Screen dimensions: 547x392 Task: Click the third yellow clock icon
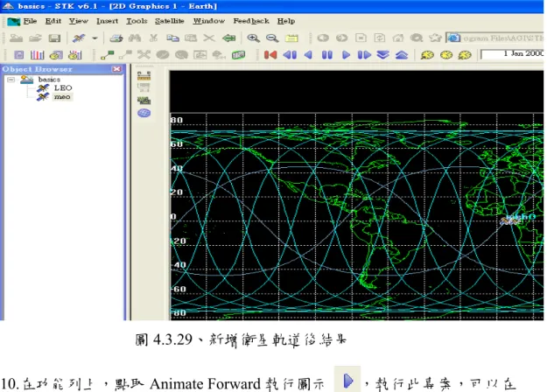point(465,55)
